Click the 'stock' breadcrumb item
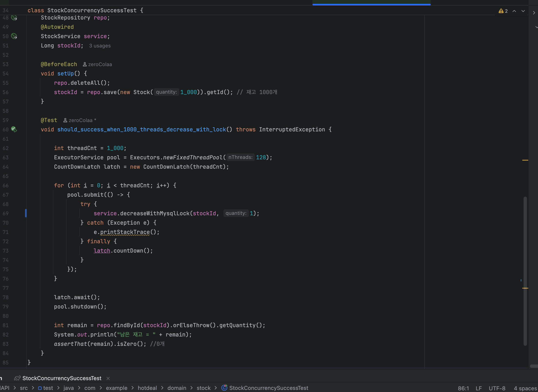This screenshot has width=538, height=392. [203, 388]
